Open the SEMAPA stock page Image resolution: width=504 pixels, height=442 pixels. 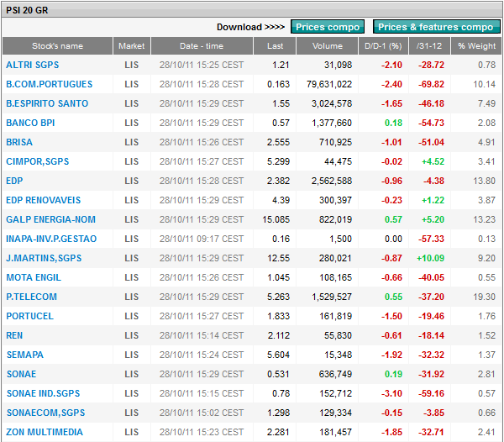click(24, 355)
